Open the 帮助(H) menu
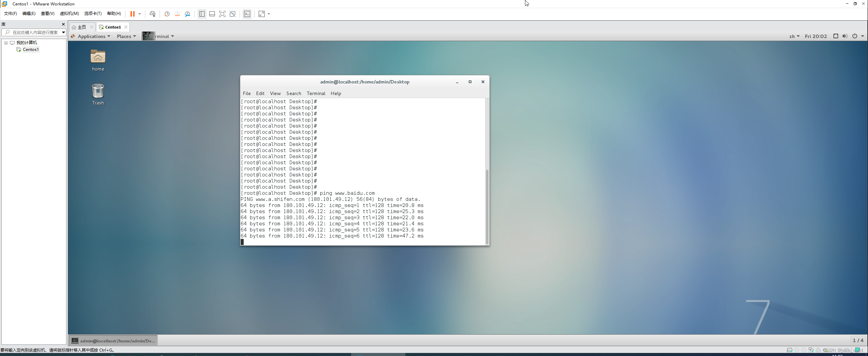868x356 pixels. (114, 14)
